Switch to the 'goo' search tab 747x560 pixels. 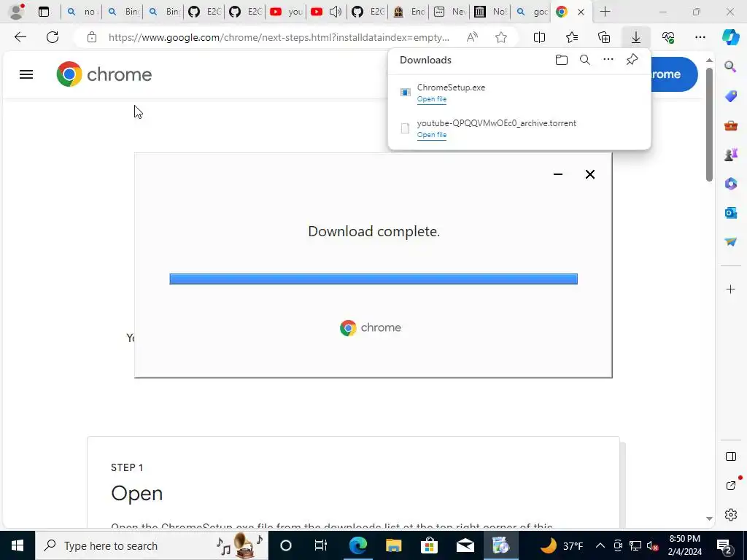pyautogui.click(x=532, y=12)
